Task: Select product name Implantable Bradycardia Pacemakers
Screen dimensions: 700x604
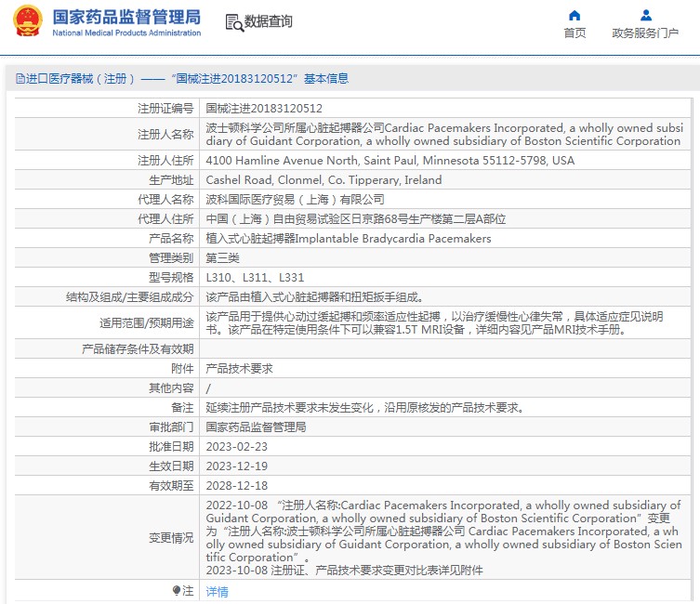Action: [x=349, y=239]
